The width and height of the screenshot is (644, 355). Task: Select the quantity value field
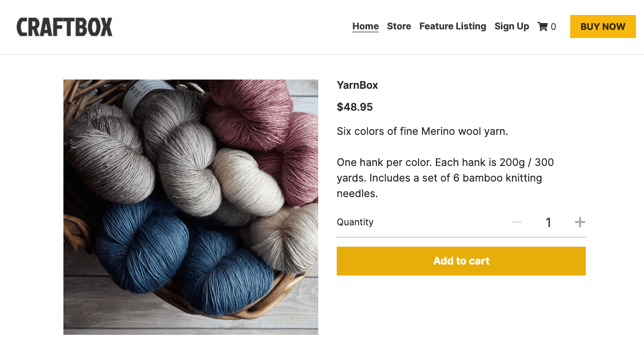(x=548, y=222)
